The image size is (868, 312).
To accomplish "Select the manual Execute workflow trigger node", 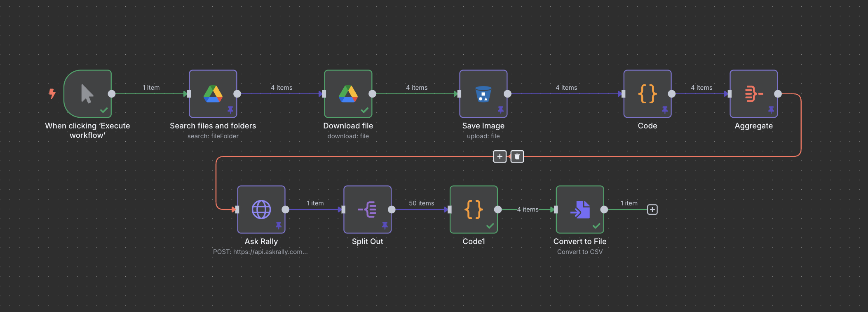I will pos(87,94).
